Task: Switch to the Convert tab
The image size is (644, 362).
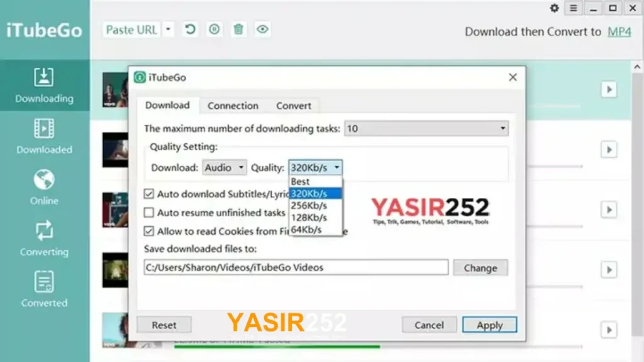Action: click(x=294, y=106)
